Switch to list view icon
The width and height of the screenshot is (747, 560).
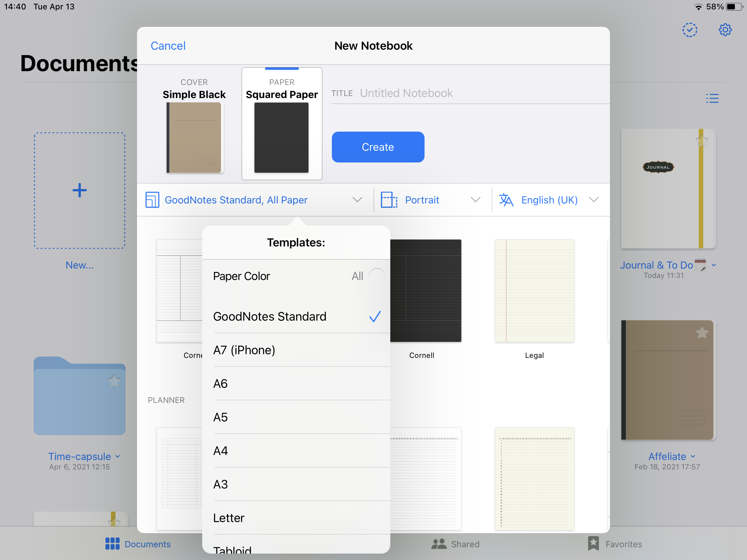[x=712, y=98]
